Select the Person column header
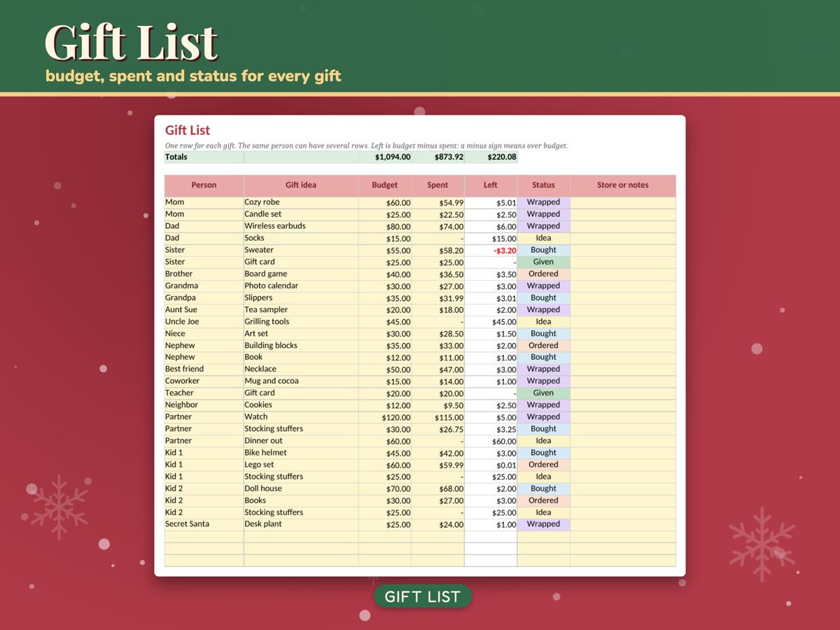Viewport: 840px width, 630px height. click(x=204, y=185)
